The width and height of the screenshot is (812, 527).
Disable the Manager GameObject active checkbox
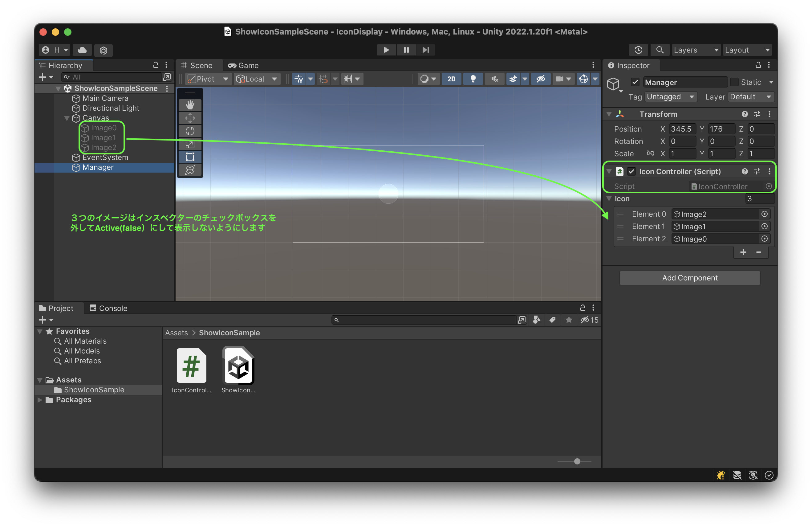pyautogui.click(x=635, y=82)
